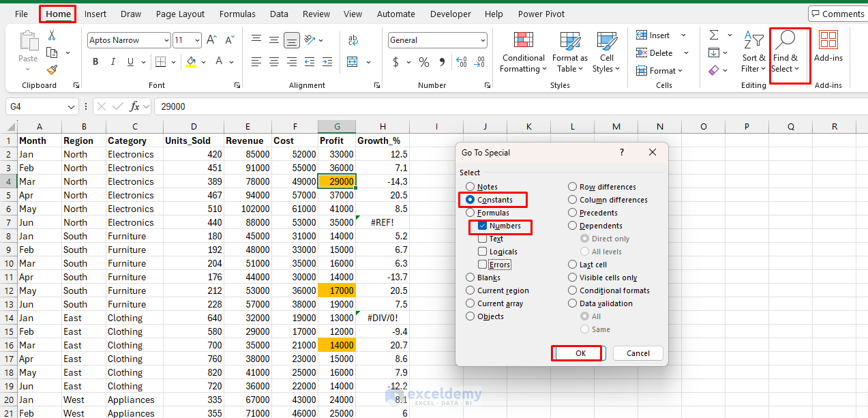Click the Cut scissors icon
This screenshot has width=868, height=418.
point(52,35)
